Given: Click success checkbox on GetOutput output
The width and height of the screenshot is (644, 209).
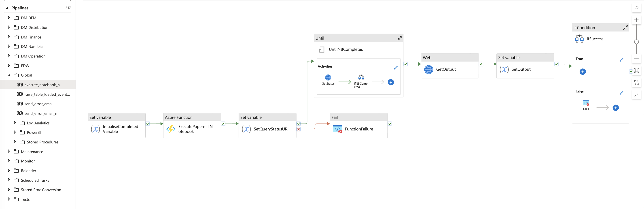Looking at the screenshot, I should coord(481,64).
